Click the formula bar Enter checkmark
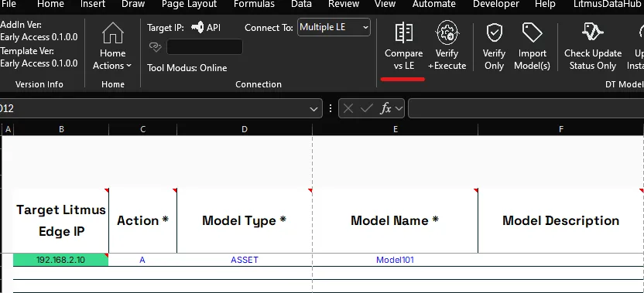 366,109
